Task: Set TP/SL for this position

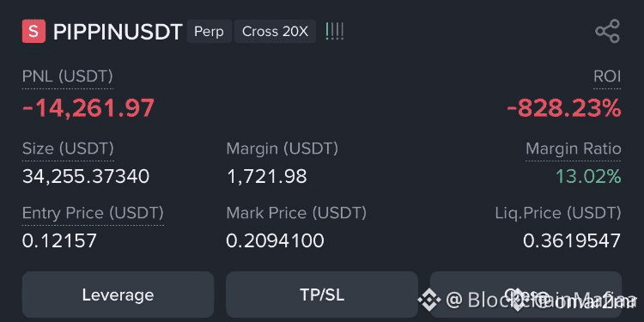Action: click(322, 295)
